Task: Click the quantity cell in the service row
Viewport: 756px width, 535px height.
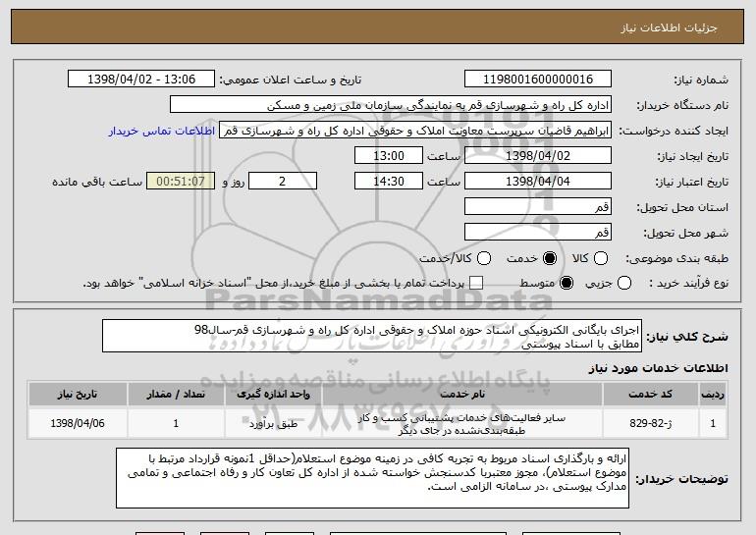Action: 176,424
